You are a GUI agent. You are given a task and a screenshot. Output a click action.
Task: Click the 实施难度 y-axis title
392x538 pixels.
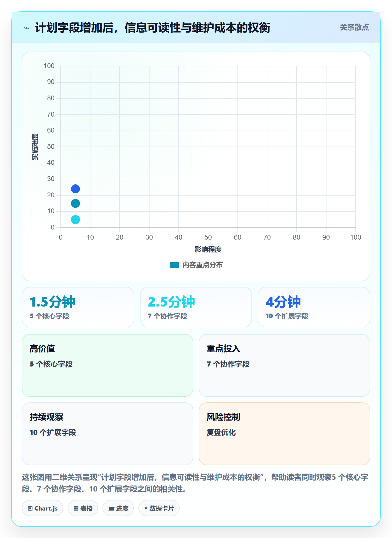35,147
